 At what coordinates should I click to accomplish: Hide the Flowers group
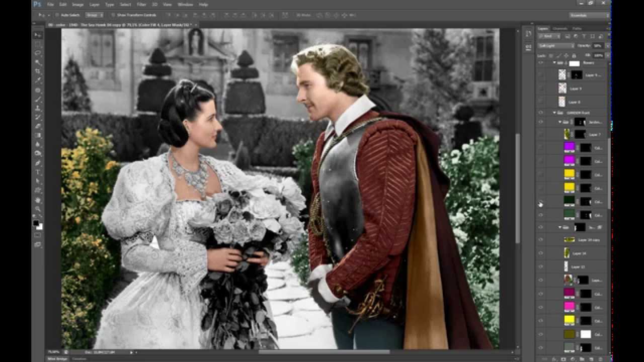coord(541,63)
